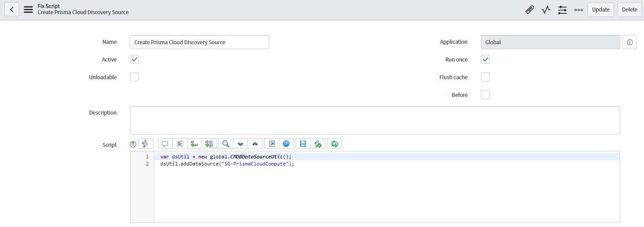Click the Application field showing Global
Image resolution: width=644 pixels, height=227 pixels.
[550, 42]
